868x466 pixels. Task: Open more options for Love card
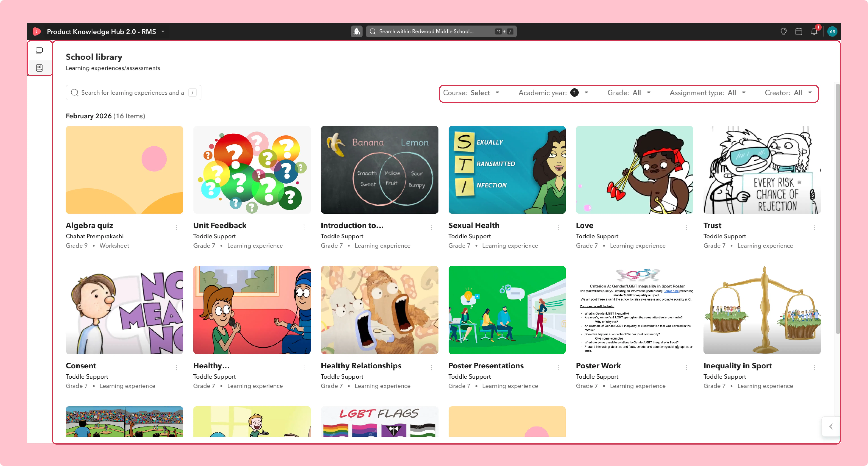[686, 227]
